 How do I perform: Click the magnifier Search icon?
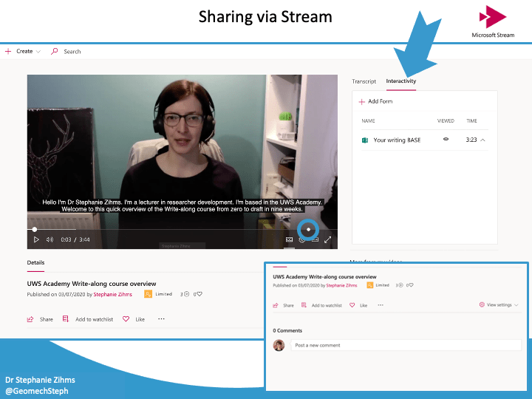click(x=54, y=51)
